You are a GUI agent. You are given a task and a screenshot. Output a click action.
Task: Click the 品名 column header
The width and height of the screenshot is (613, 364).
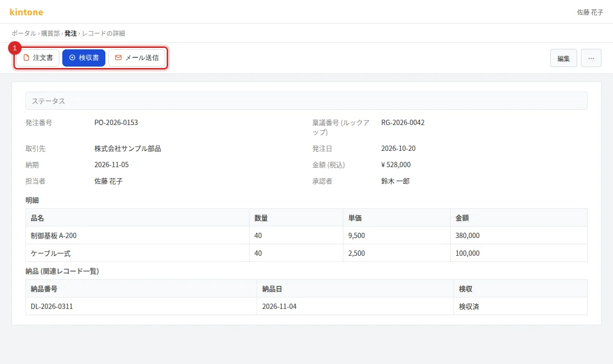pos(137,217)
